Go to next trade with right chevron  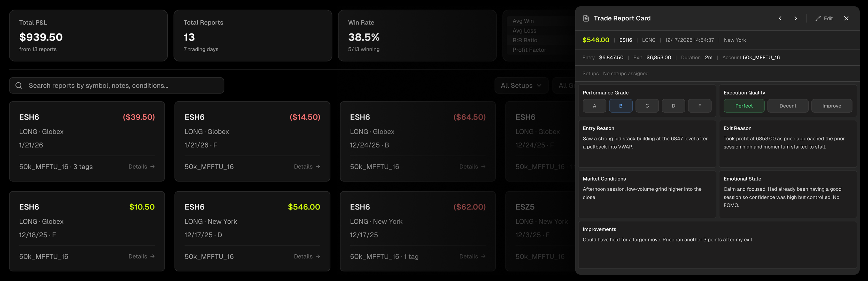click(796, 18)
